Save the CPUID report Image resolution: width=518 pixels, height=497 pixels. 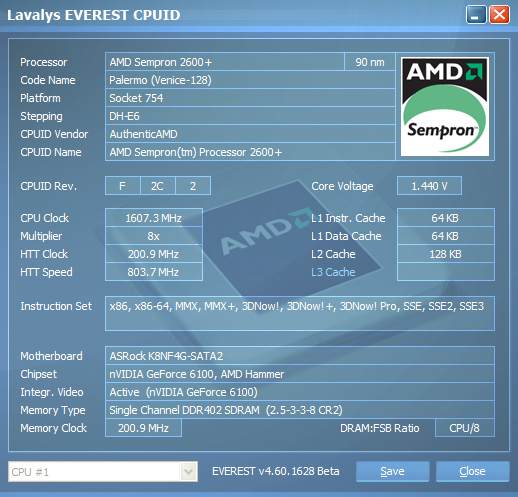[392, 471]
